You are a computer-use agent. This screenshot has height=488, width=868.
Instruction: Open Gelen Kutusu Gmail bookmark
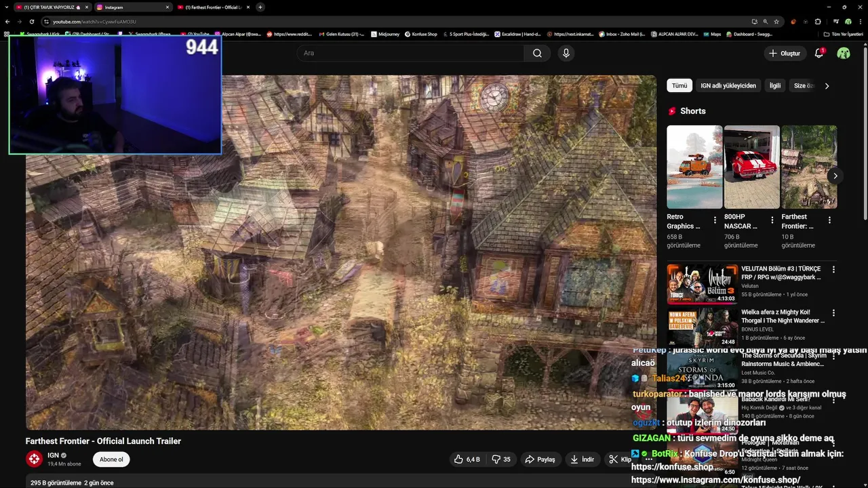point(341,34)
